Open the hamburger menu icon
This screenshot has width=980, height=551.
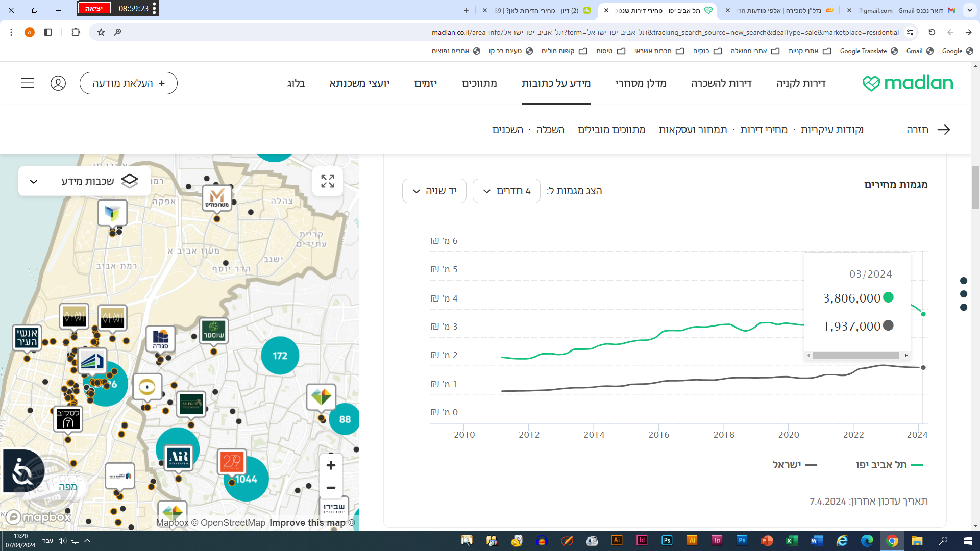coord(28,83)
